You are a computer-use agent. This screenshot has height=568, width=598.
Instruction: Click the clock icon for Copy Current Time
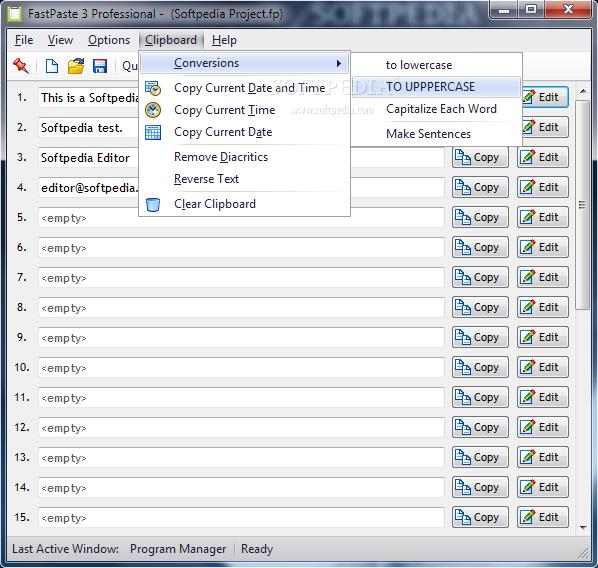[153, 110]
